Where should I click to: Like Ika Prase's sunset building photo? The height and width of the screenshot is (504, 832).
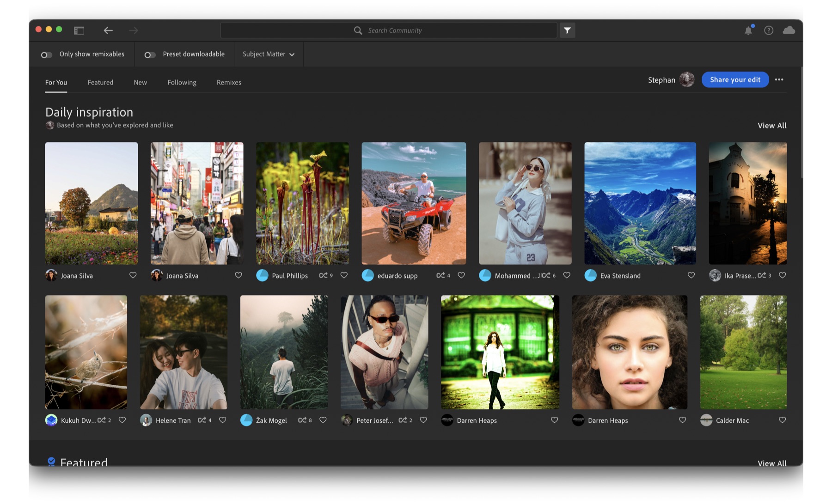[x=783, y=275]
